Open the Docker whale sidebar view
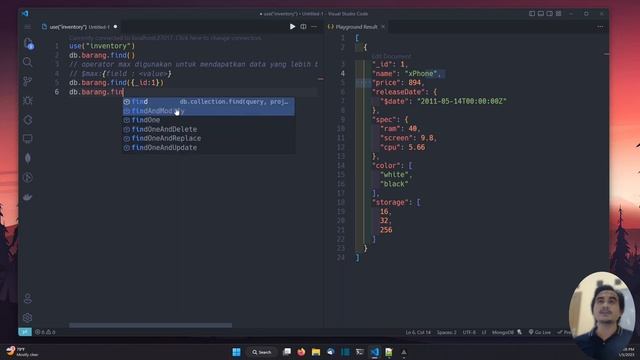The image size is (640, 360). [x=28, y=197]
